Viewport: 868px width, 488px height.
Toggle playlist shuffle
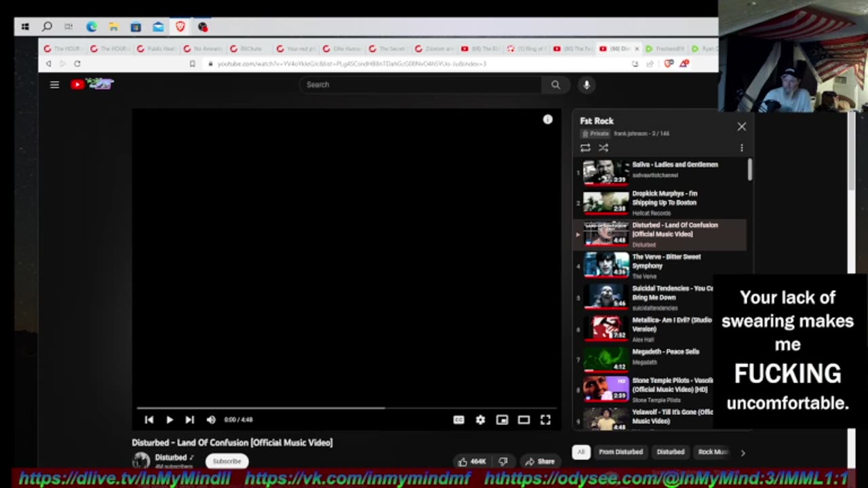pyautogui.click(x=604, y=148)
